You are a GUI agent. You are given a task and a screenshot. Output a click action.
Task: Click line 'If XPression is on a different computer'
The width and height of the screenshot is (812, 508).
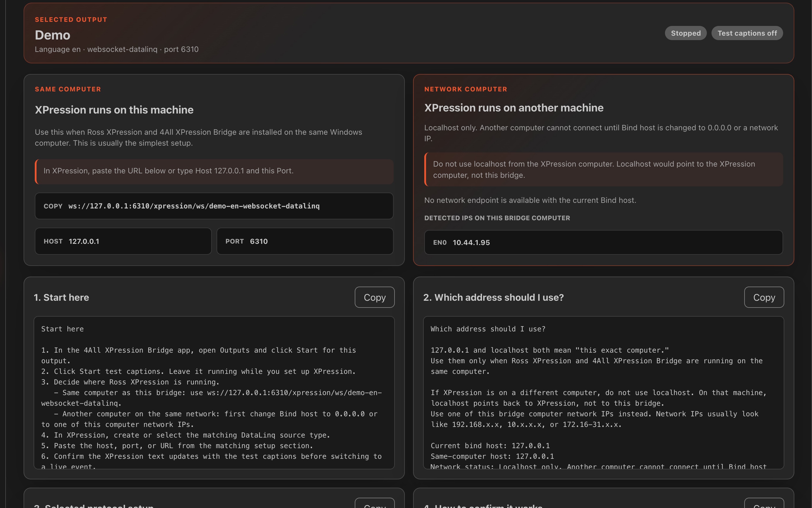coord(598,392)
